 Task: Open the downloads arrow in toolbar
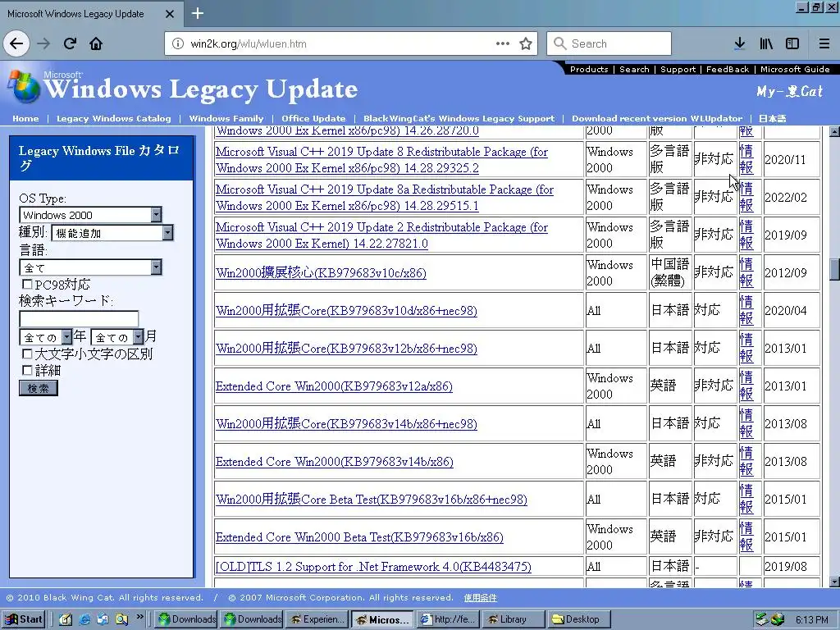(740, 43)
